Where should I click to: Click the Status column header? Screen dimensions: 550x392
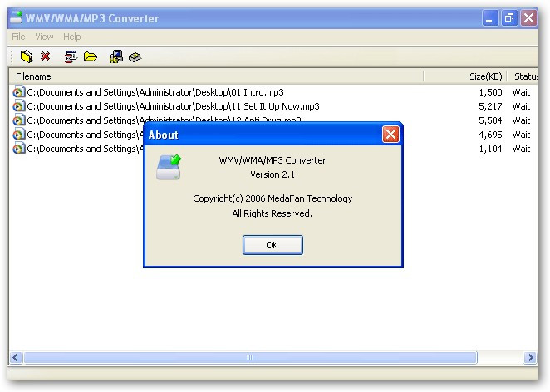pyautogui.click(x=523, y=76)
